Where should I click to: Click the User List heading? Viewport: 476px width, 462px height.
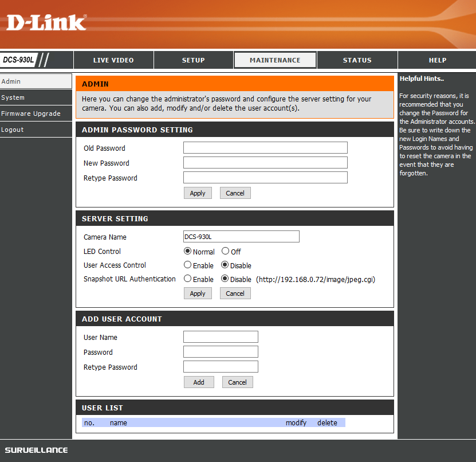(103, 408)
